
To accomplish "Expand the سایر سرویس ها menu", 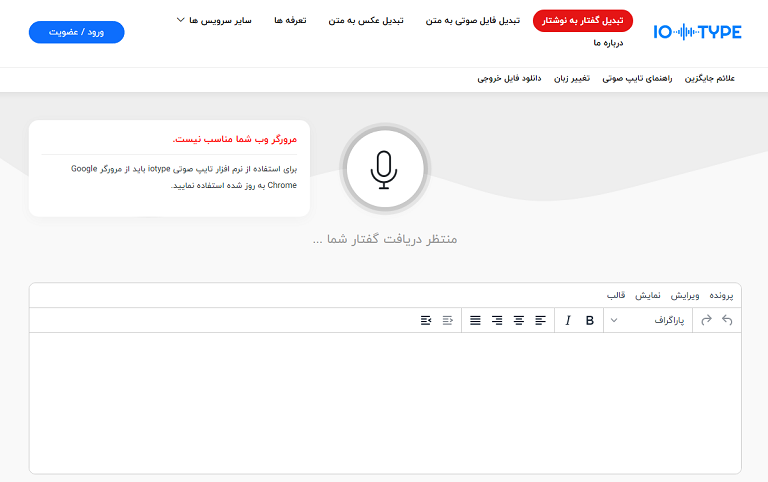I will click(214, 20).
